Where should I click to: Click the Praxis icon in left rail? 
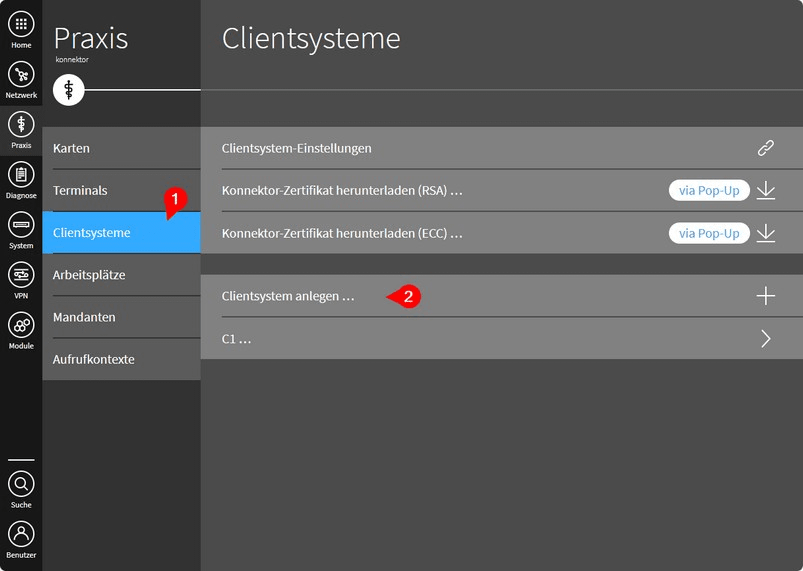click(x=21, y=125)
